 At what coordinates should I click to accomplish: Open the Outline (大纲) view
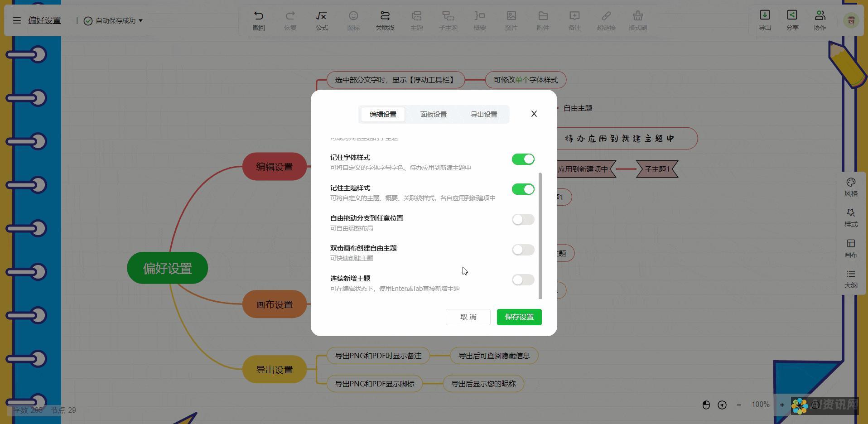point(851,279)
